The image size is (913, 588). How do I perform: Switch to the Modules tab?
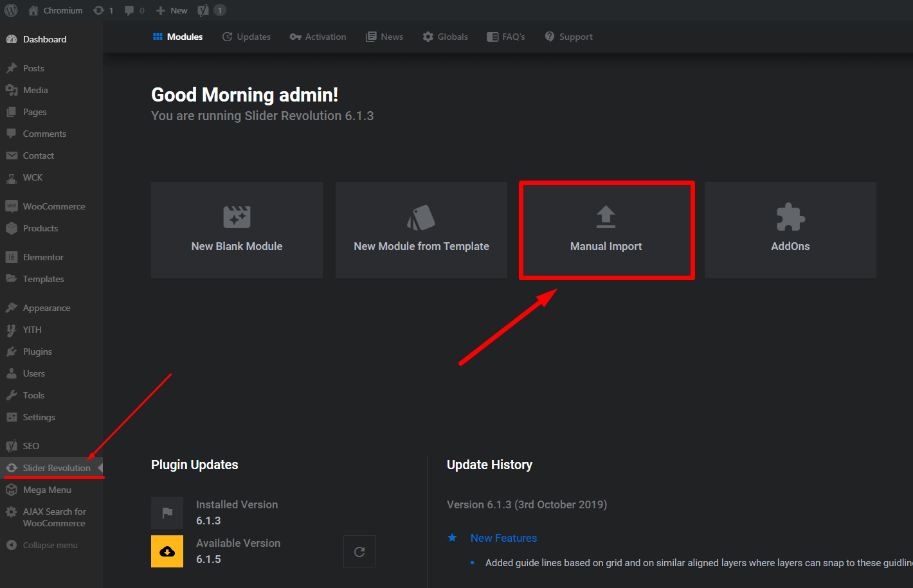point(177,37)
